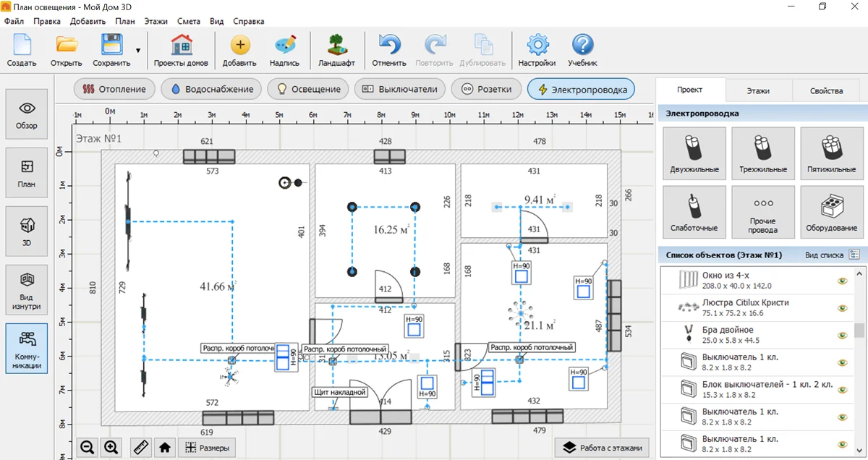868x460 pixels.
Task: Open the ruler measuring tool
Action: pos(141,448)
